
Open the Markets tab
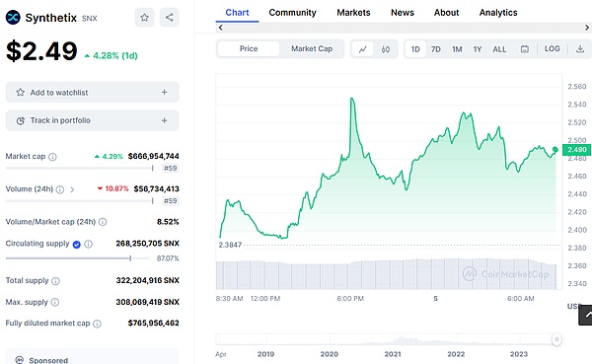pos(353,13)
